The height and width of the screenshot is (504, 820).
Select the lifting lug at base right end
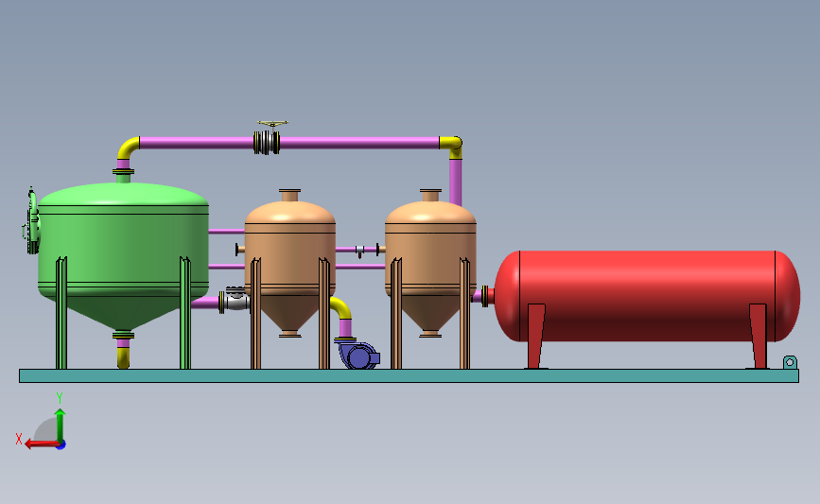(x=790, y=362)
